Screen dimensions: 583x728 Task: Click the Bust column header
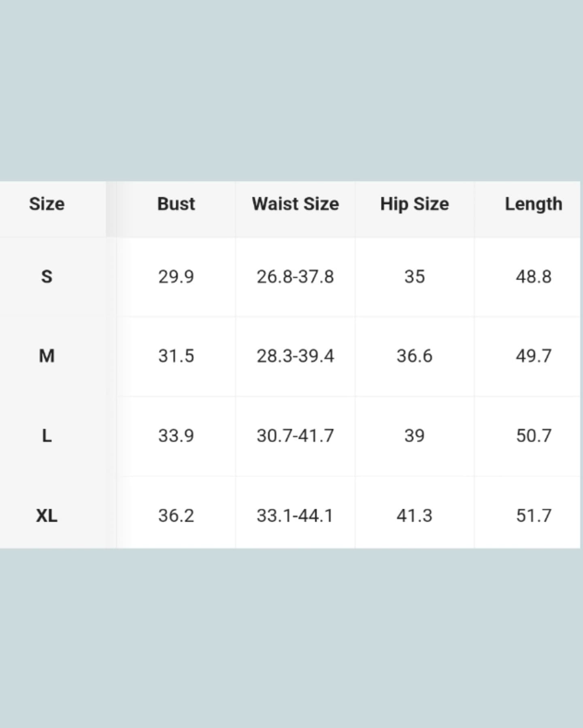(176, 204)
